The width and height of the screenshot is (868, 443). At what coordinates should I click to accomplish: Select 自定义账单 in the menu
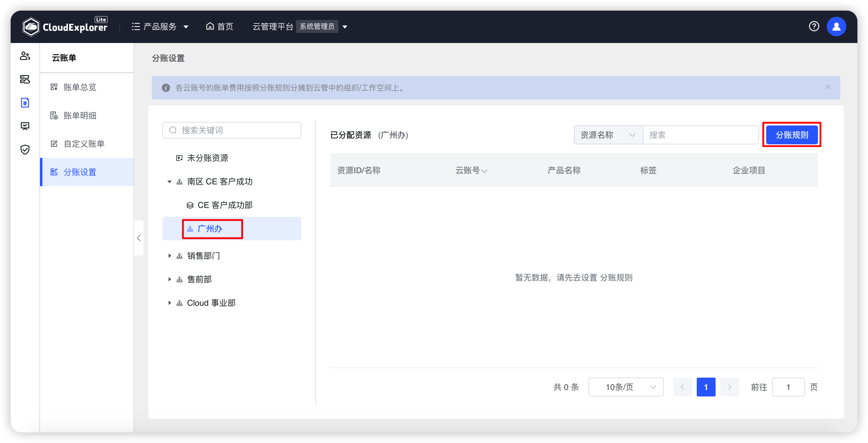coord(87,144)
